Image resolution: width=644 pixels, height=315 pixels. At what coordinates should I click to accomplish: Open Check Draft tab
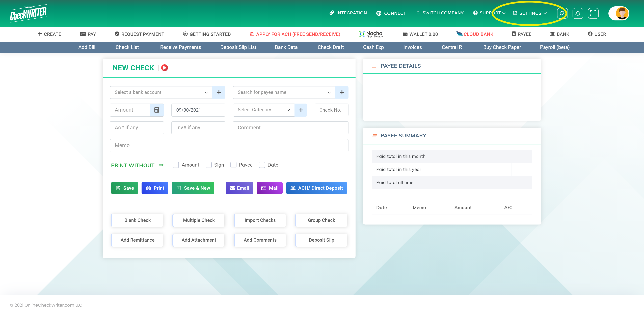point(331,47)
